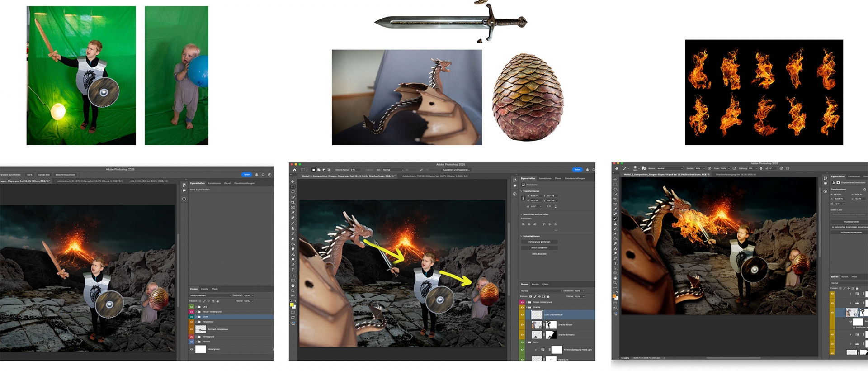Image resolution: width=868 pixels, height=371 pixels.
Task: Click the align left edges icon under Ausrichten
Action: (x=523, y=224)
